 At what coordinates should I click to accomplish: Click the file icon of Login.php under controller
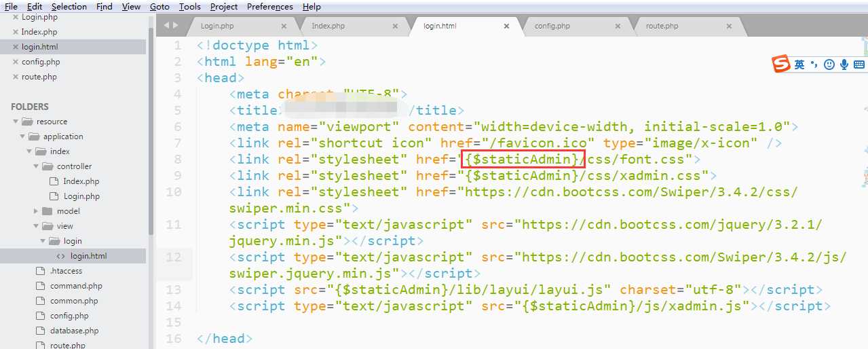55,196
